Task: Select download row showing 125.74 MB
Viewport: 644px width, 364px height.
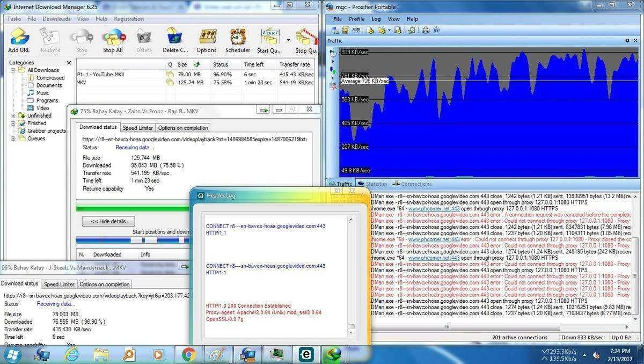Action: [x=195, y=83]
